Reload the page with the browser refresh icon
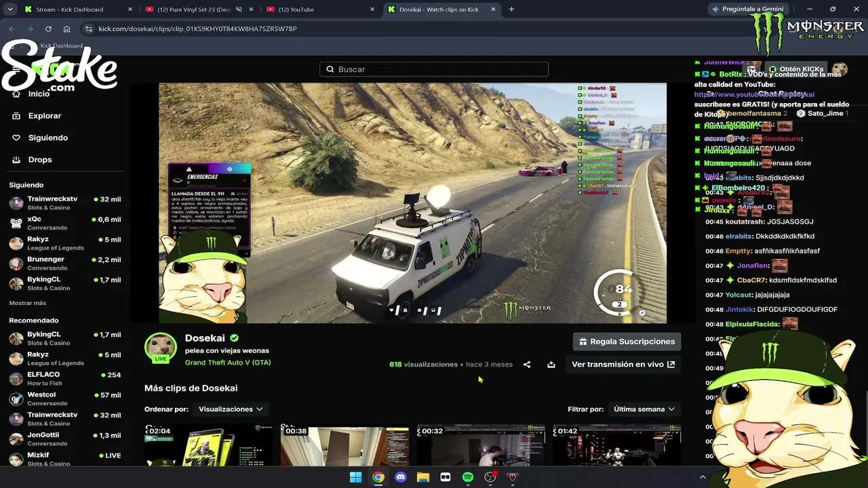Image resolution: width=868 pixels, height=488 pixels. click(x=48, y=28)
